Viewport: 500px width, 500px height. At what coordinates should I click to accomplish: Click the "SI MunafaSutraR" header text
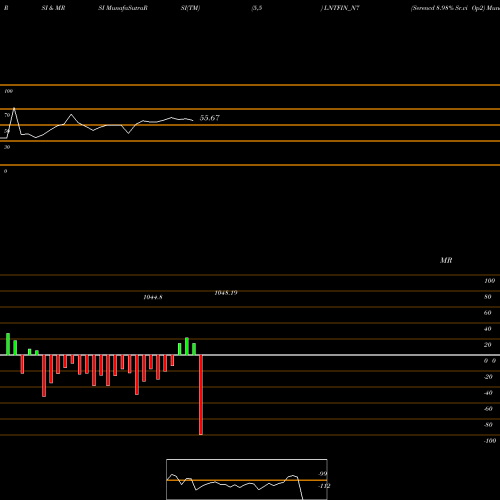pyautogui.click(x=123, y=8)
